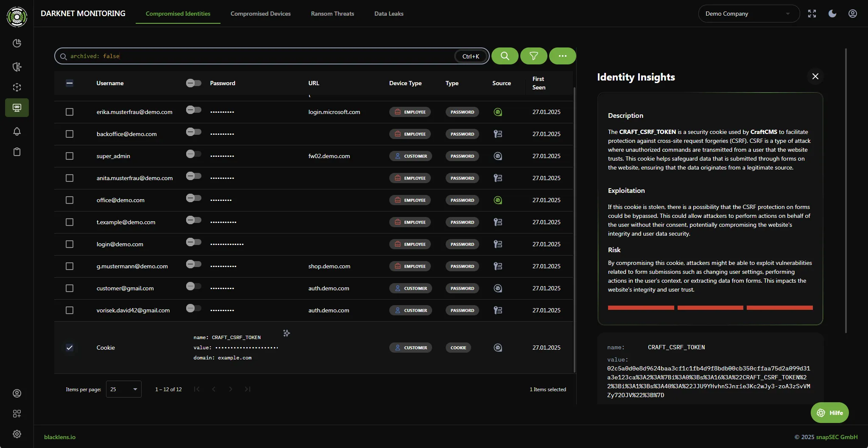Open the Hilfe help button
Image resolution: width=868 pixels, height=448 pixels.
[829, 412]
